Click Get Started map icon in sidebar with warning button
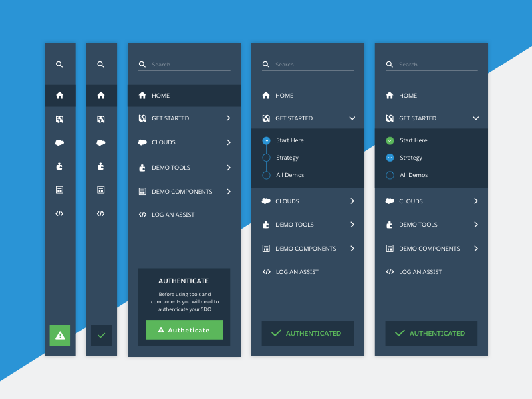 (59, 119)
